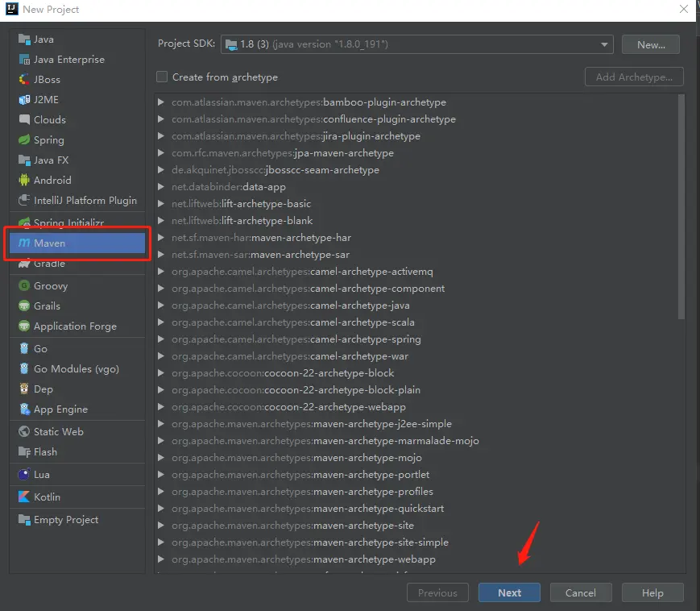Pick the Kotlin icon
700x611 pixels.
(24, 497)
